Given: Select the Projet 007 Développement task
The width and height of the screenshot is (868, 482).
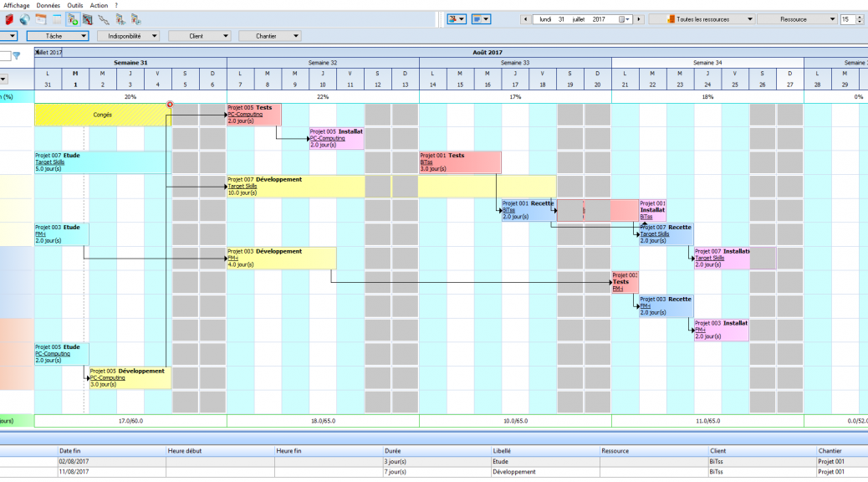Looking at the screenshot, I should tap(391, 186).
